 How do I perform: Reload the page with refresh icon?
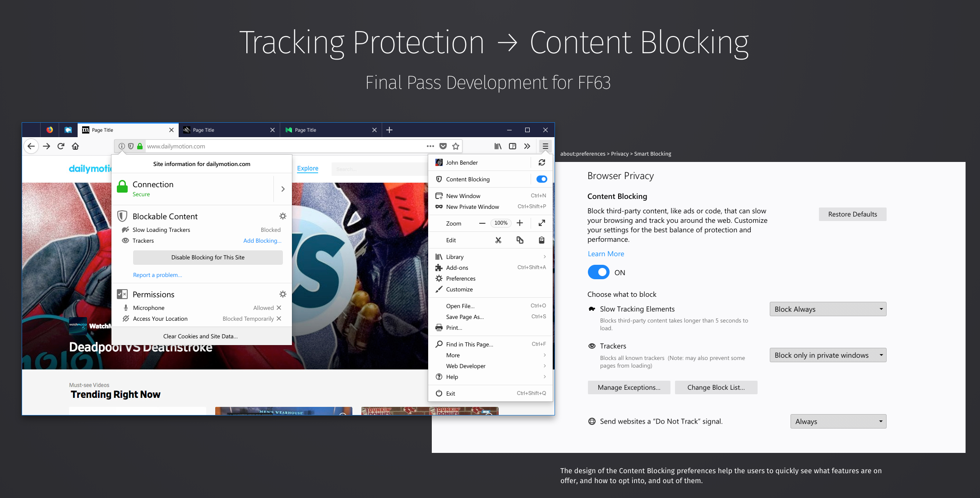click(61, 146)
